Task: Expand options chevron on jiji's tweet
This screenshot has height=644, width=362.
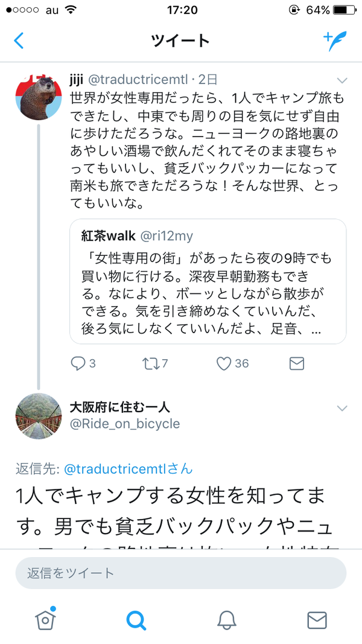Action: point(342,80)
